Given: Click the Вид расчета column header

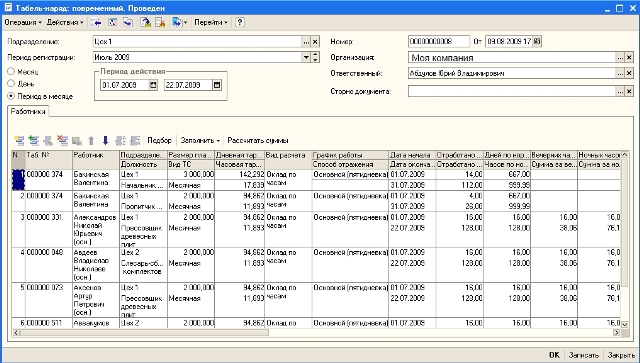Looking at the screenshot, I should (288, 160).
